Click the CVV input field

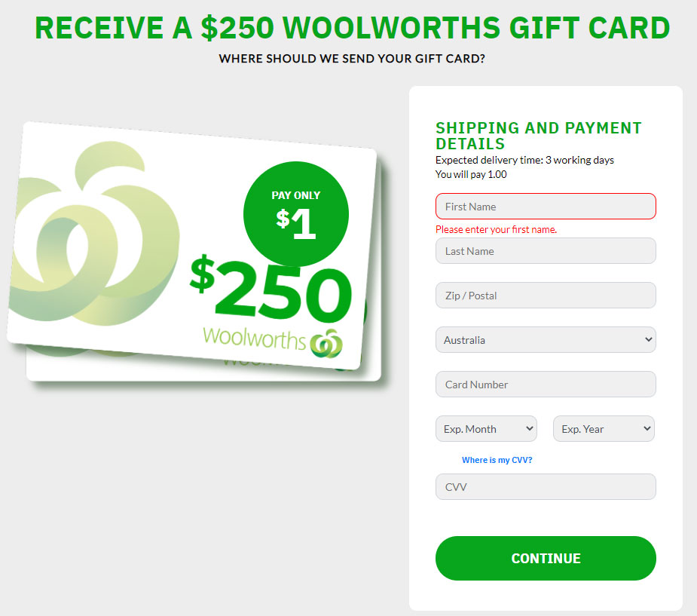[x=546, y=486]
